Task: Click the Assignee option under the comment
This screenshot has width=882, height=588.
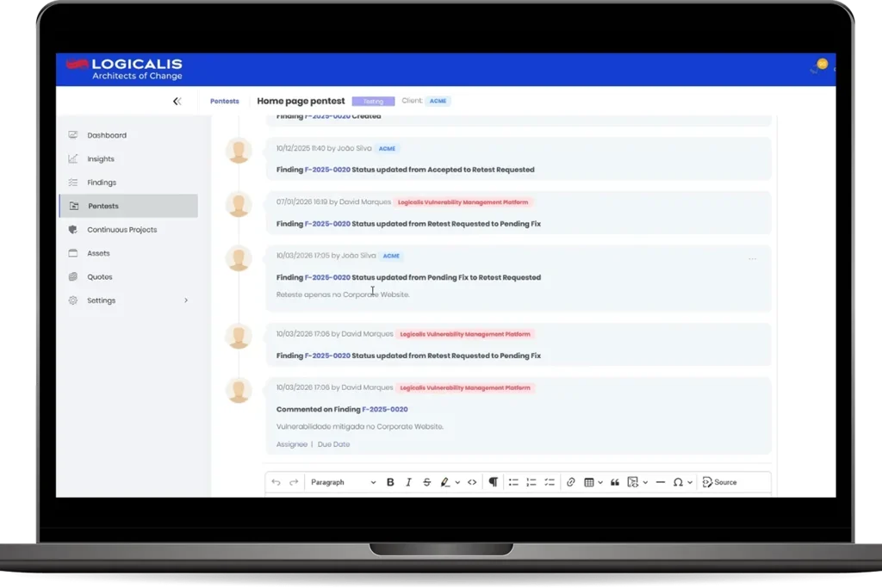Action: coord(291,444)
